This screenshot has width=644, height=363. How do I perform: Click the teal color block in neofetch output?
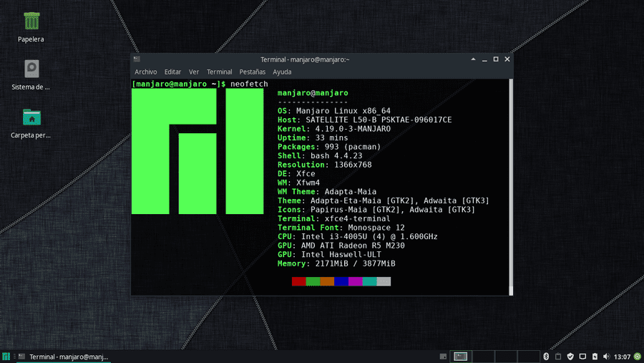point(369,281)
